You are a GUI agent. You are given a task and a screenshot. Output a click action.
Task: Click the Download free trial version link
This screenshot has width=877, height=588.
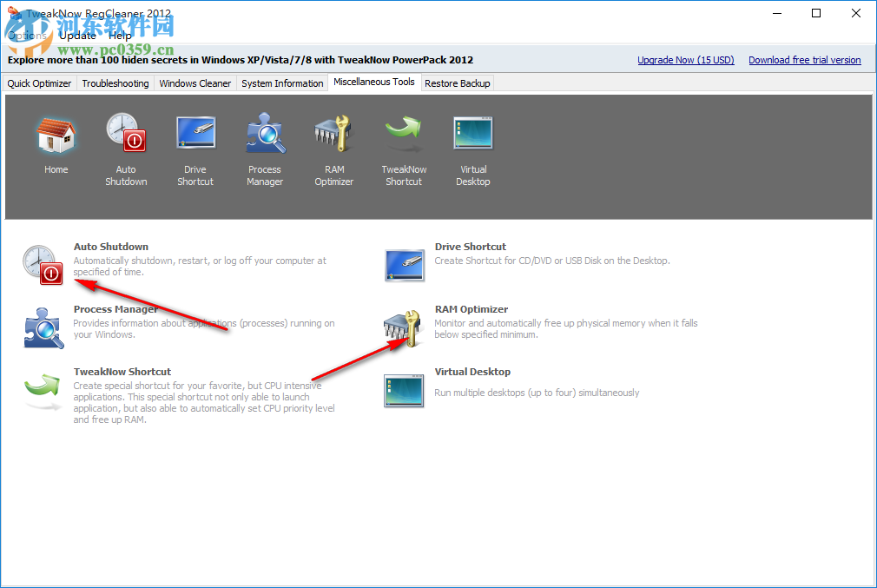click(x=804, y=60)
